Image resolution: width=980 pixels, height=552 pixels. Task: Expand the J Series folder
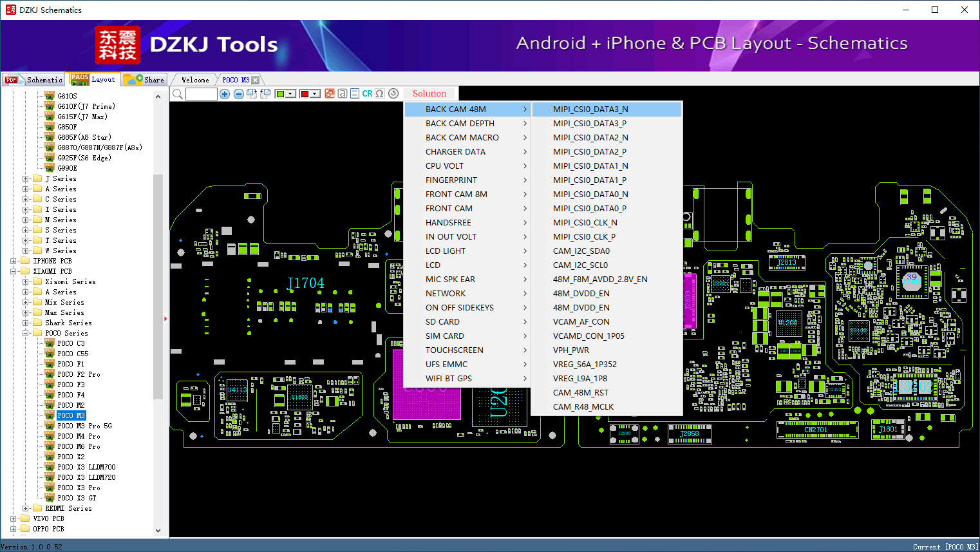pos(25,179)
